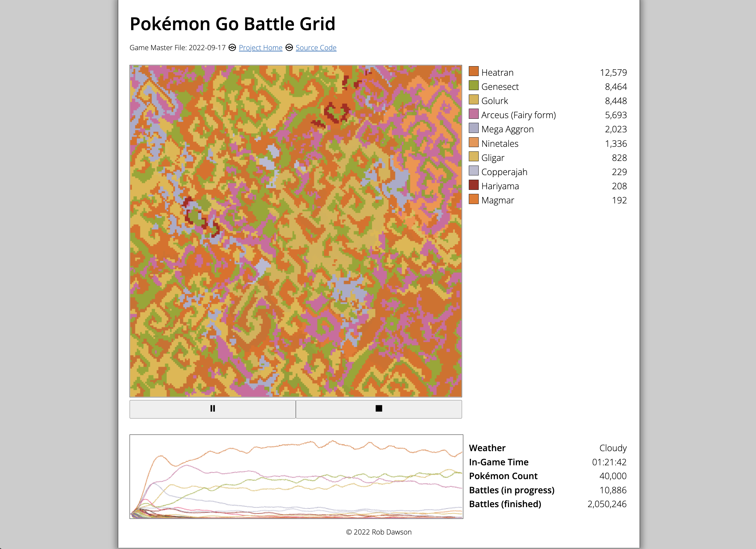Open the Source Code link
The height and width of the screenshot is (549, 756).
316,48
